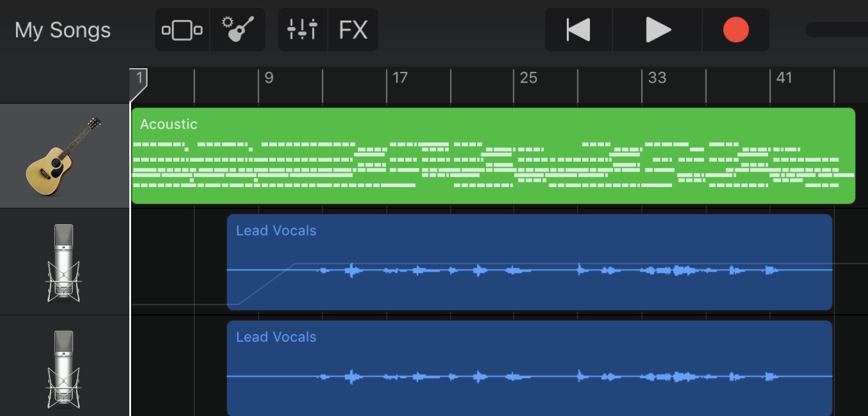
Task: Start playback with Play button
Action: pos(657,30)
